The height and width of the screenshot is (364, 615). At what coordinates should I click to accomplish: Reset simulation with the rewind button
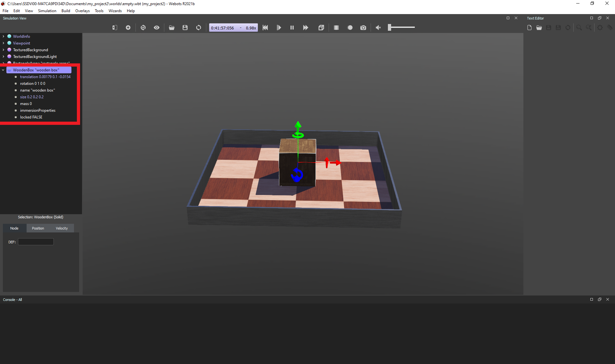pos(265,28)
